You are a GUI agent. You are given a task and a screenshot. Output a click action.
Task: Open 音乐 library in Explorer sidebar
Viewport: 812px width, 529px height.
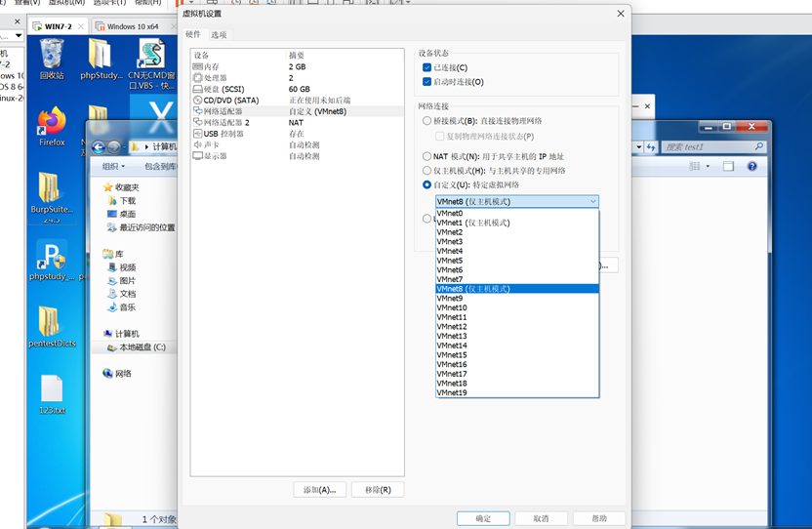122,307
